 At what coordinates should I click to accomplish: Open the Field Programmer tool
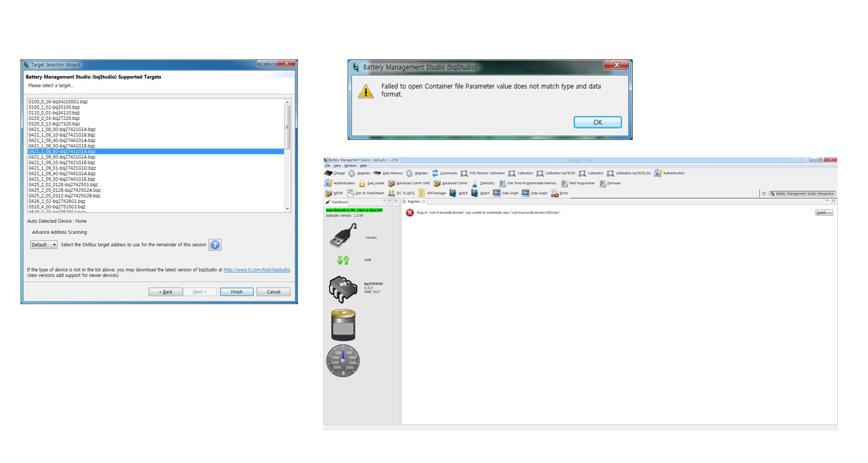click(x=578, y=183)
